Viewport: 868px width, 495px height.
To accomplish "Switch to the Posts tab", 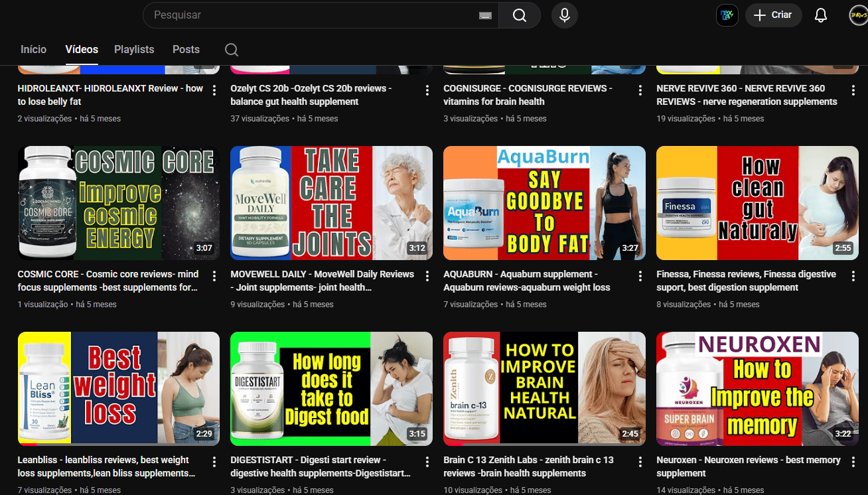I will (x=186, y=50).
